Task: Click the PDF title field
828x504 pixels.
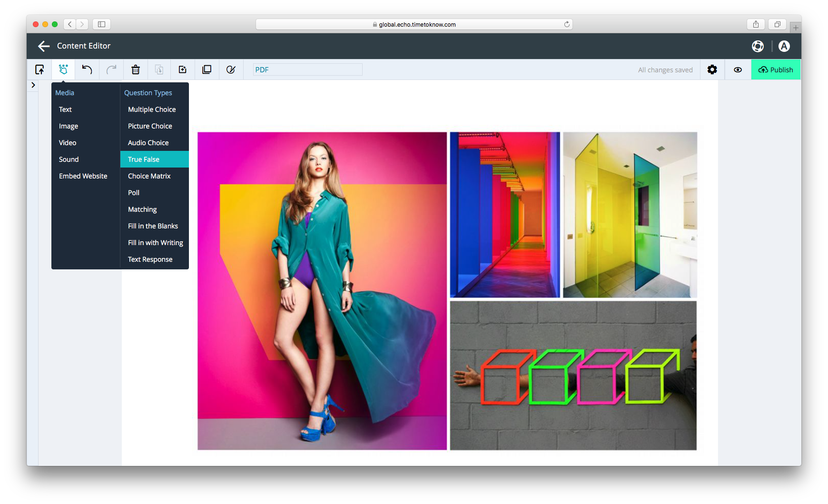Action: point(307,69)
